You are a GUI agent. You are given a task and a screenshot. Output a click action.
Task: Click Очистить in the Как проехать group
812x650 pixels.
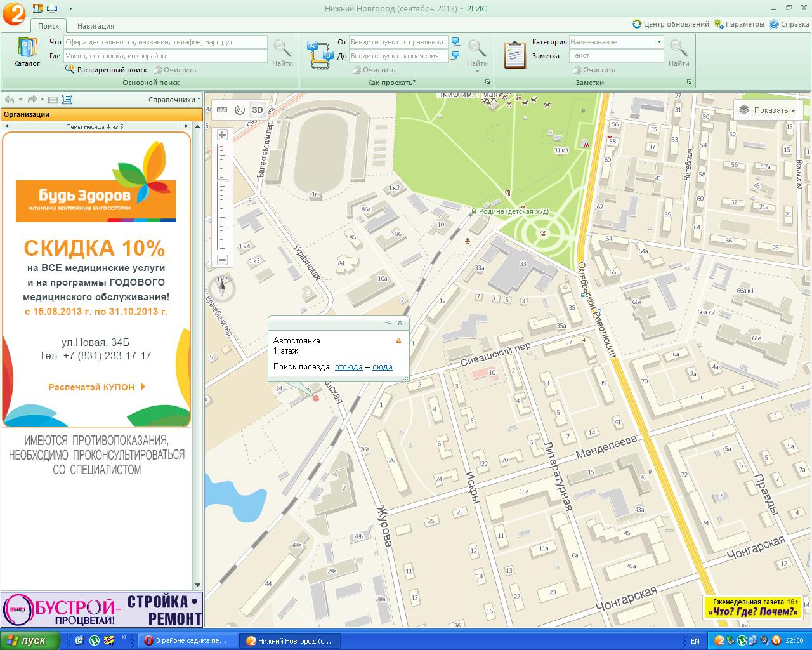[374, 70]
